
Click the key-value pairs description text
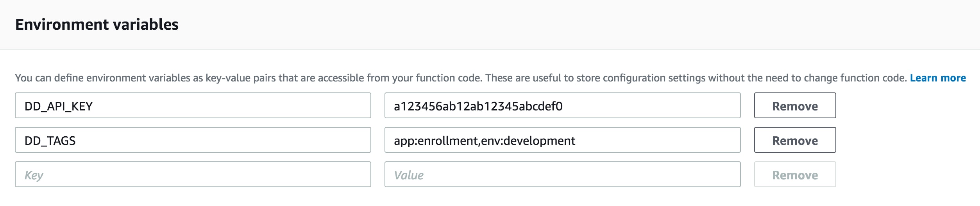pyautogui.click(x=461, y=78)
